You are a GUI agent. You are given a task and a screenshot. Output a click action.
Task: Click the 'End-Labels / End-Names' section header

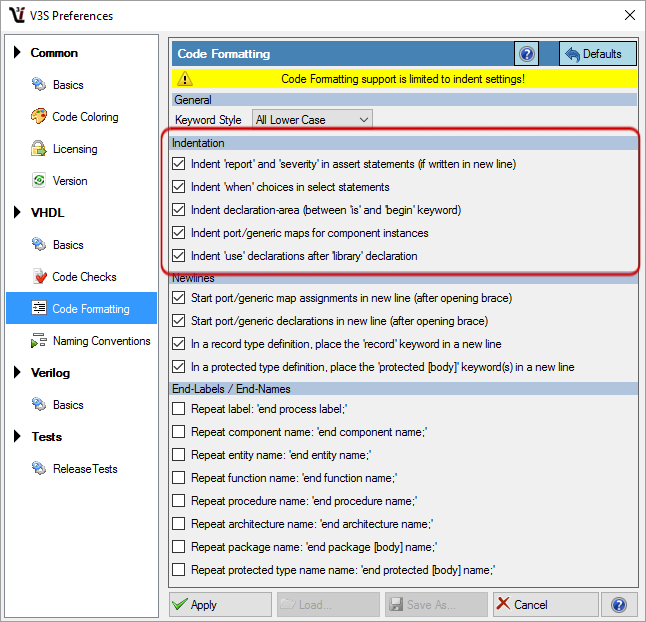(x=404, y=388)
